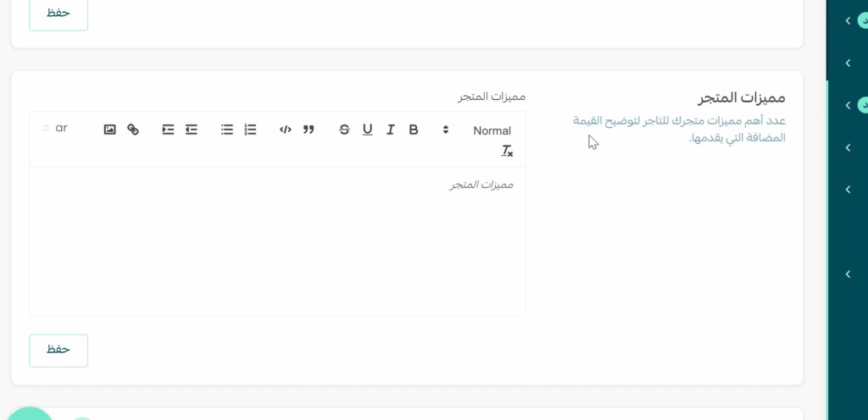Toggle strikethrough formatting
Viewport: 868px width, 420px height.
coord(344,130)
